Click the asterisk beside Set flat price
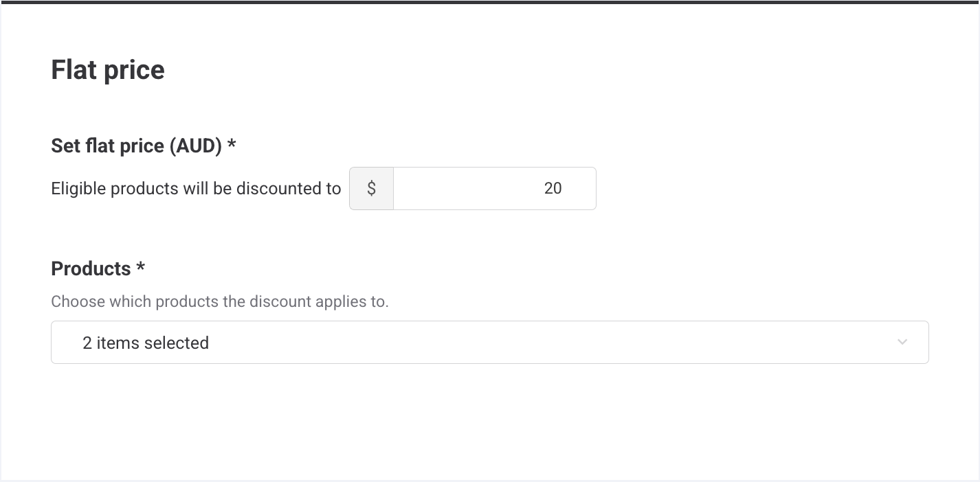980x482 pixels. (232, 145)
